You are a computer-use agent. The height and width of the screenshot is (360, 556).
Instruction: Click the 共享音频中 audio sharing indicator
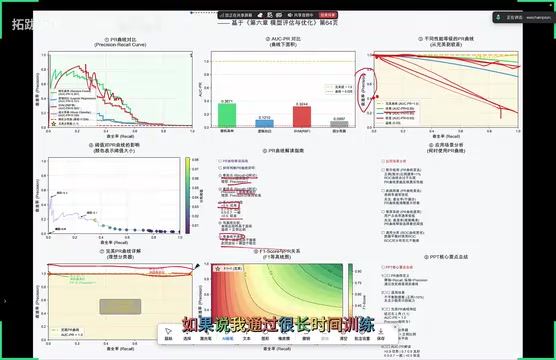[301, 15]
